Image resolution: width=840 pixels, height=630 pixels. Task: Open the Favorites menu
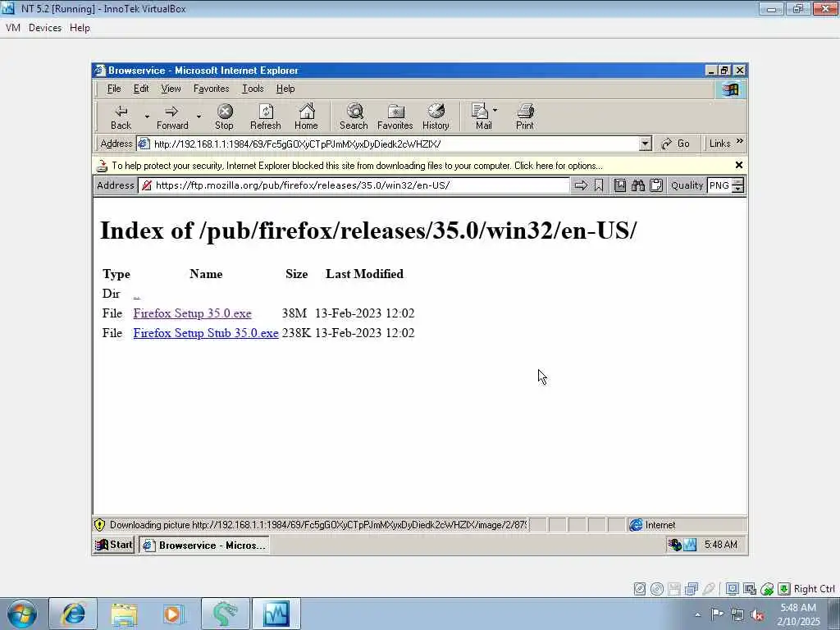(211, 89)
